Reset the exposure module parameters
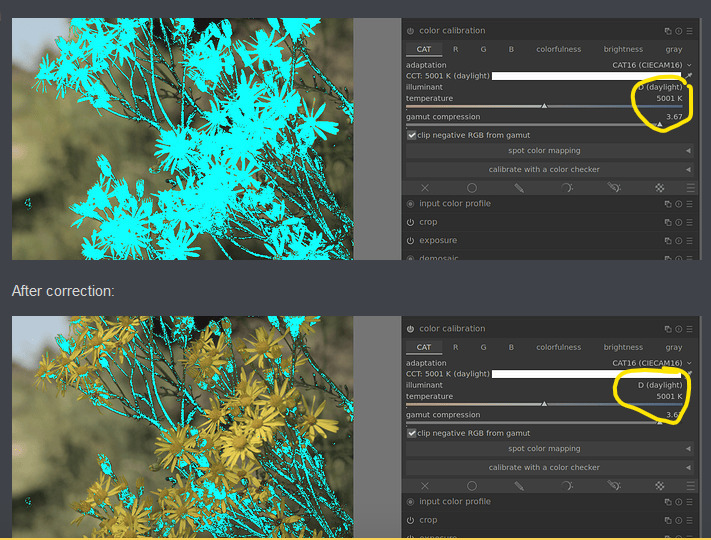 click(679, 241)
